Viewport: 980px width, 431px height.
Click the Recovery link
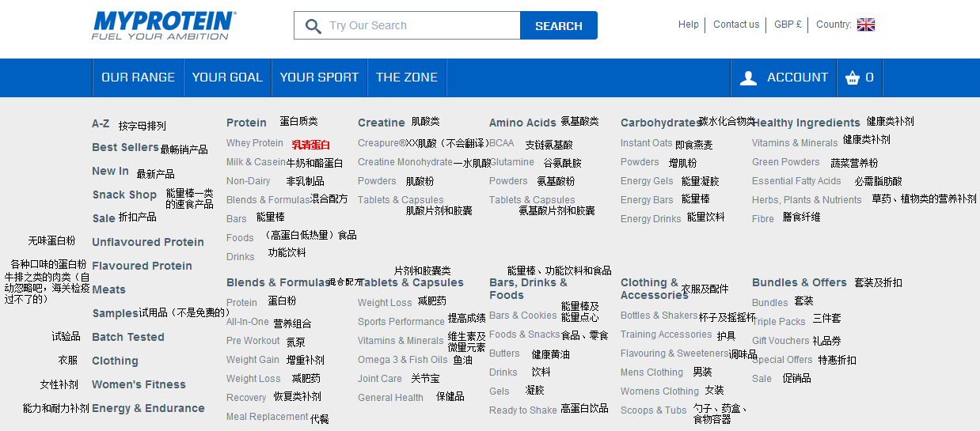coord(246,398)
